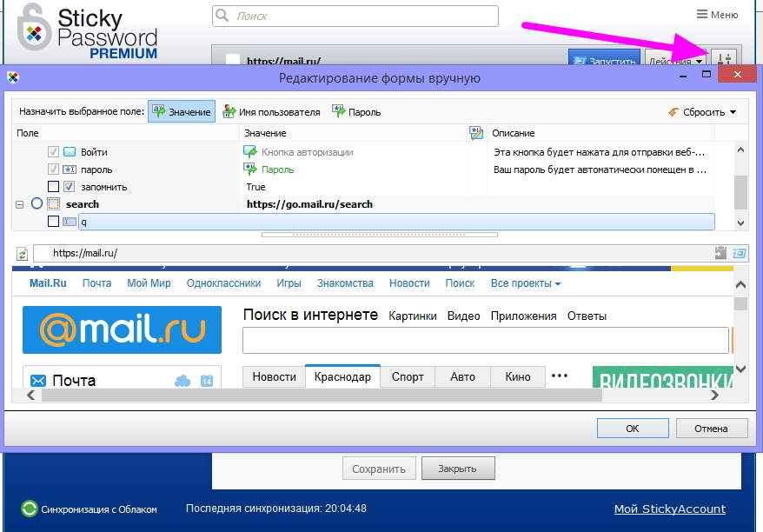Click the Значение assign-field button
763x532 pixels.
182,112
